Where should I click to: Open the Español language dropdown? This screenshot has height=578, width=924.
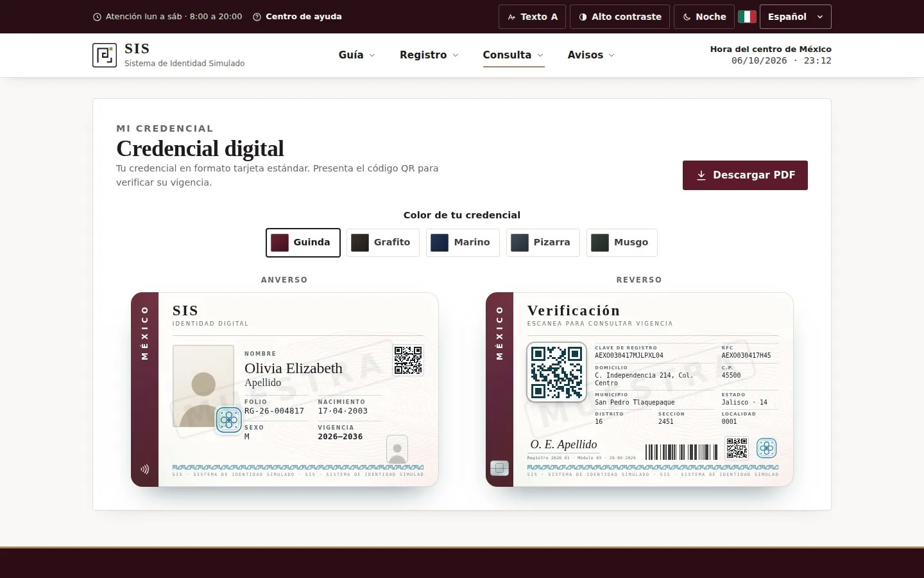click(x=795, y=17)
